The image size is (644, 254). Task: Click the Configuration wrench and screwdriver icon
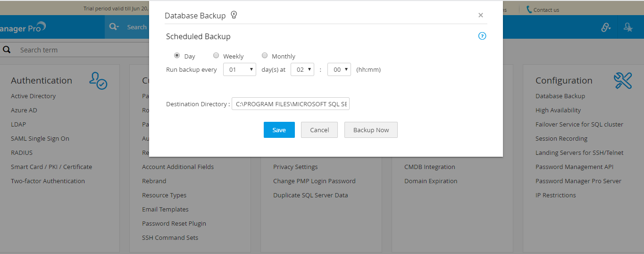[x=623, y=81]
